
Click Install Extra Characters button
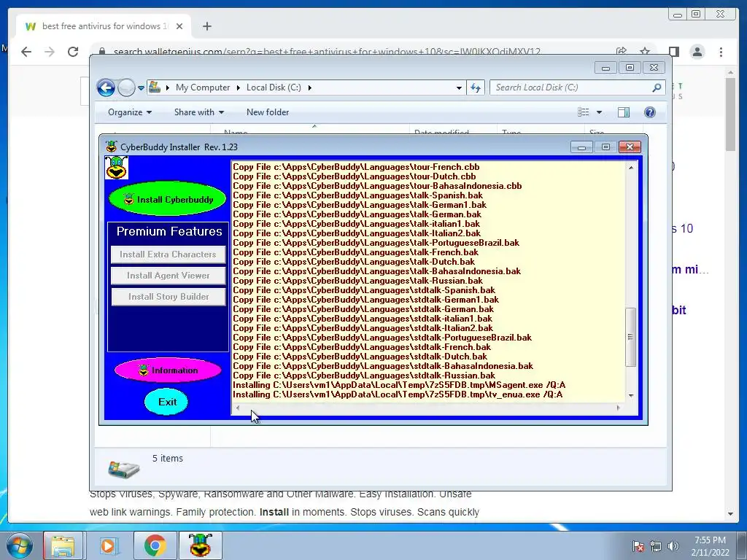[169, 254]
